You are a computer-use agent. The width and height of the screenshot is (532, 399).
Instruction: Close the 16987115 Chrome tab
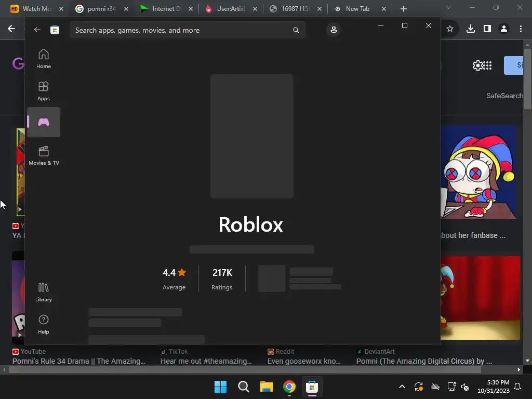[320, 9]
